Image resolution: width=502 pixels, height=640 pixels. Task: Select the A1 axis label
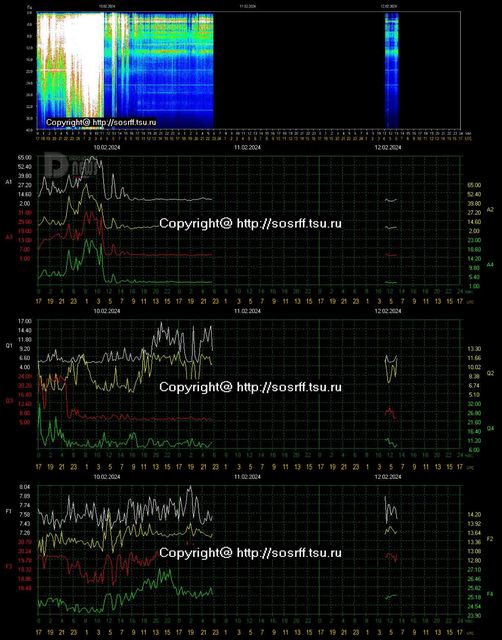coord(9,182)
